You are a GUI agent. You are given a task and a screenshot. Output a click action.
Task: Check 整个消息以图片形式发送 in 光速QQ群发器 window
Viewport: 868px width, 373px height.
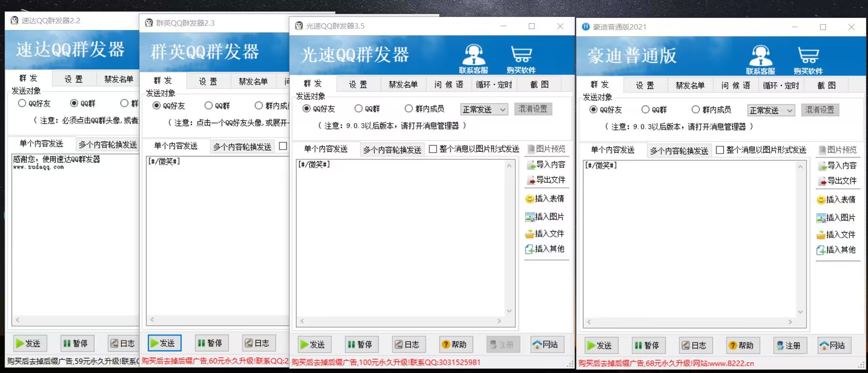474,149
